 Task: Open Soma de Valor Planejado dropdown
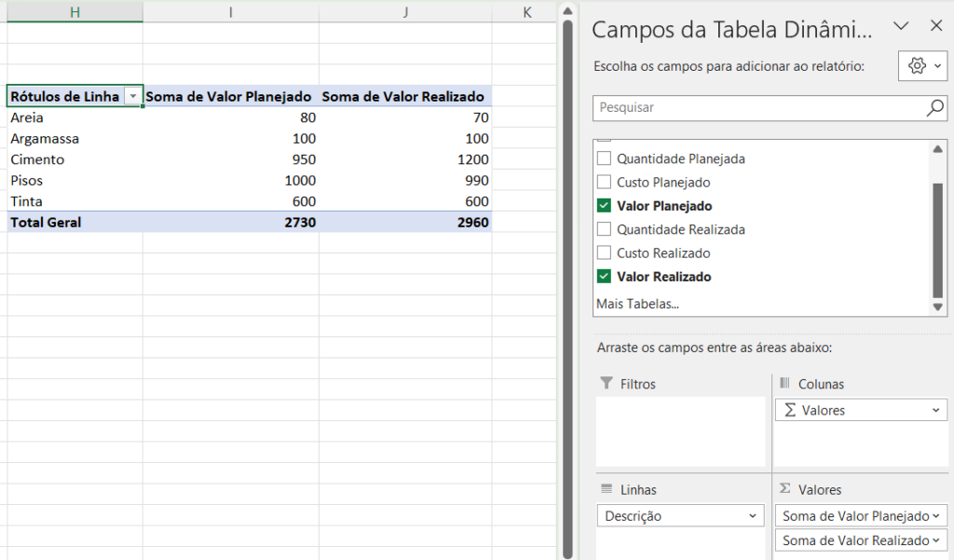point(935,516)
